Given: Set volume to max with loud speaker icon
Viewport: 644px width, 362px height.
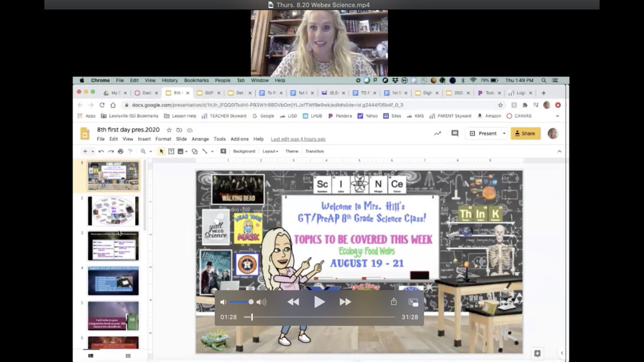Looking at the screenshot, I should (x=261, y=302).
